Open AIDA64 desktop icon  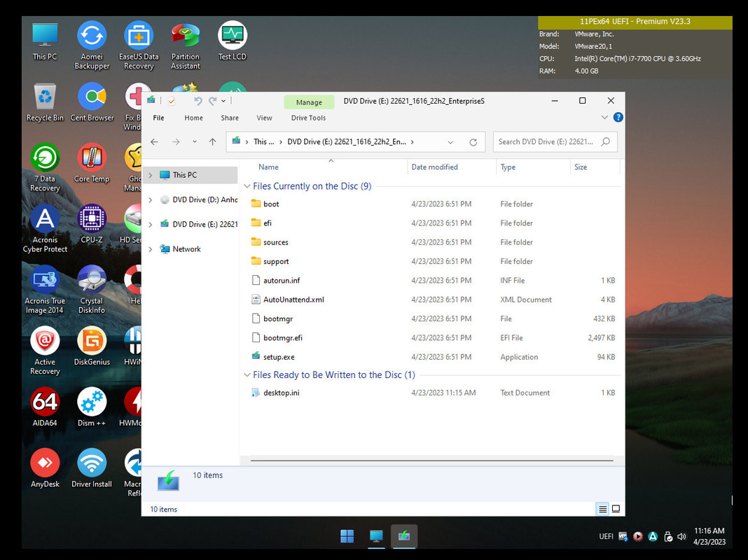[45, 407]
